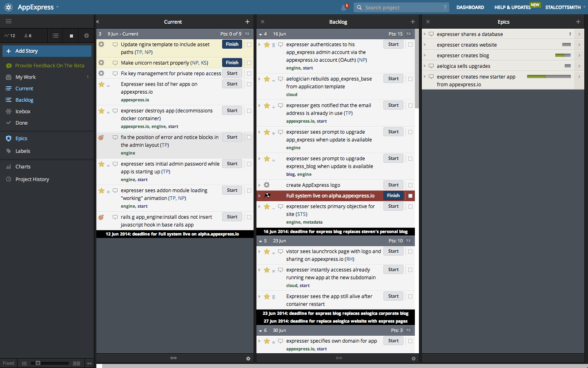Click progress bar of expresser creates new starter app
The width and height of the screenshot is (588, 368).
(x=549, y=76)
